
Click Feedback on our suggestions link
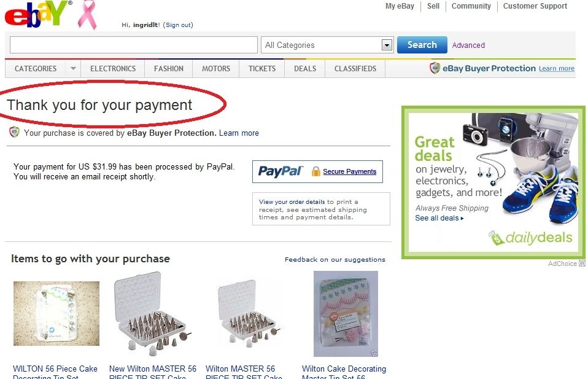(x=335, y=259)
